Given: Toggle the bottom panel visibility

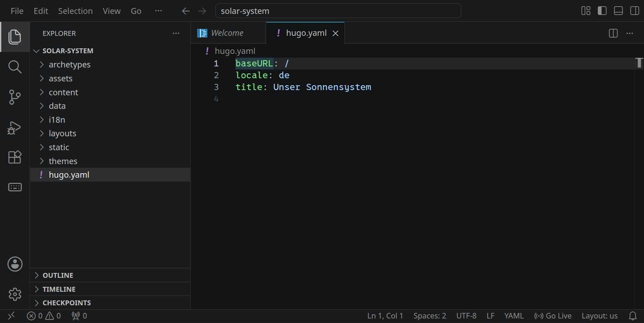Looking at the screenshot, I should (x=619, y=11).
